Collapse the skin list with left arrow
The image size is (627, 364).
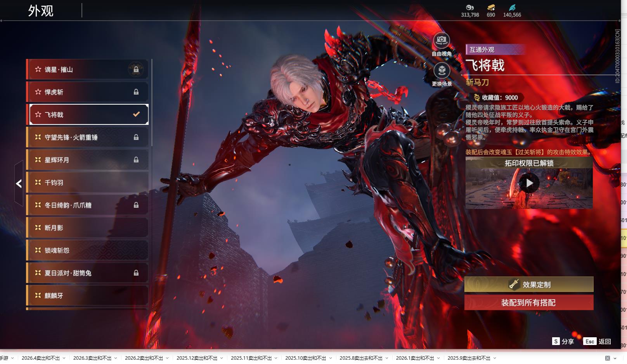click(x=19, y=184)
